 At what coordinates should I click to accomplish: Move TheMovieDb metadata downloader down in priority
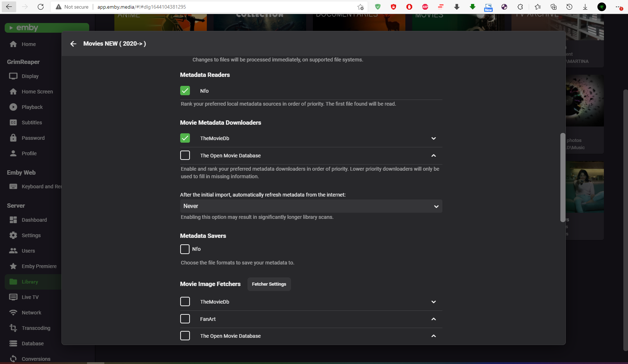pyautogui.click(x=433, y=138)
